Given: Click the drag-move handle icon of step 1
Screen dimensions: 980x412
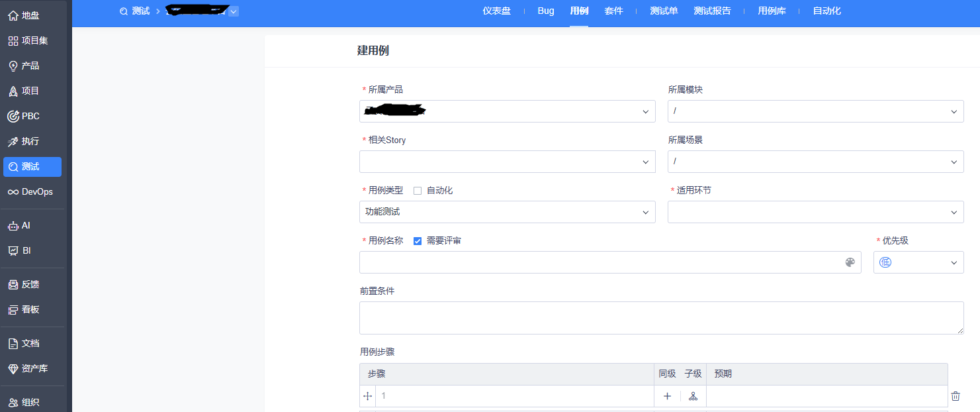Looking at the screenshot, I should pyautogui.click(x=368, y=396).
